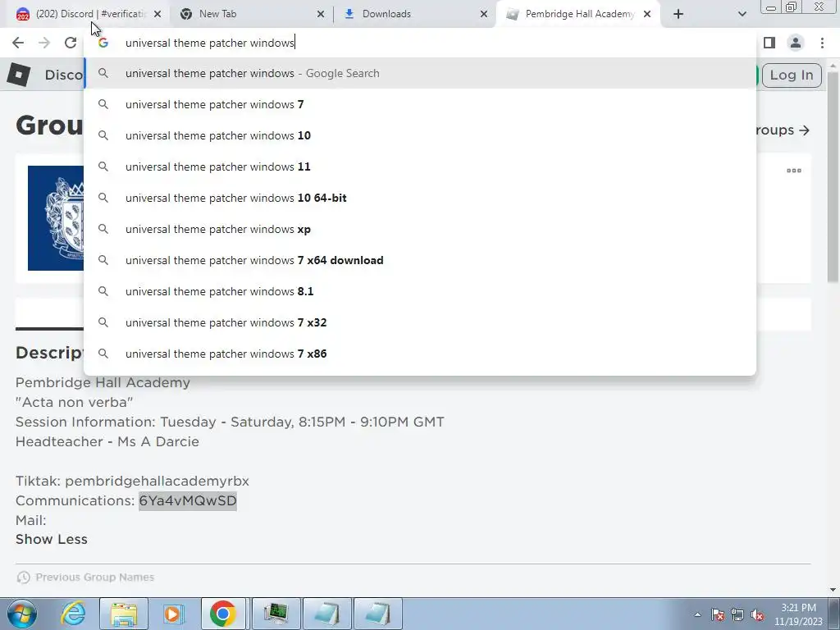Viewport: 840px width, 630px height.
Task: Launch Internet Explorer from the taskbar
Action: (73, 614)
